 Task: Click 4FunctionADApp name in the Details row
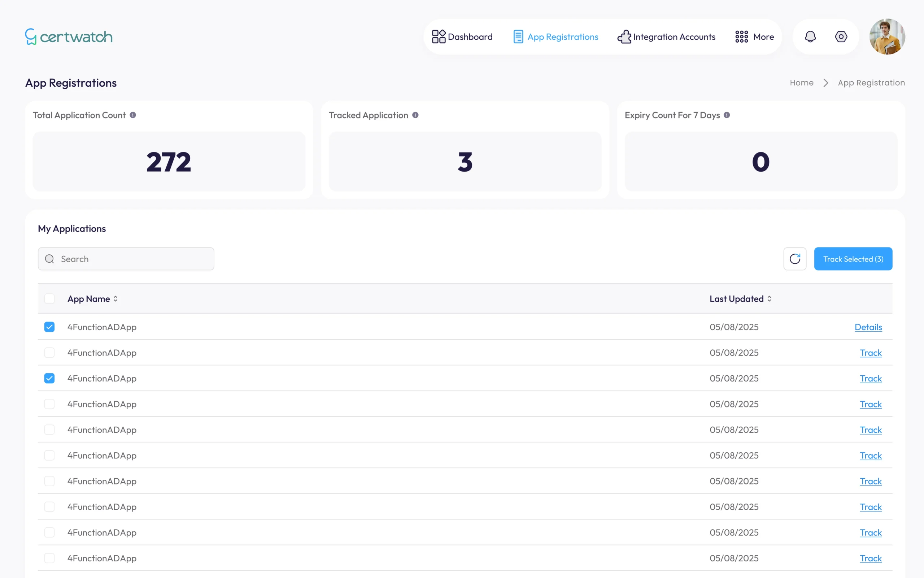[102, 327]
